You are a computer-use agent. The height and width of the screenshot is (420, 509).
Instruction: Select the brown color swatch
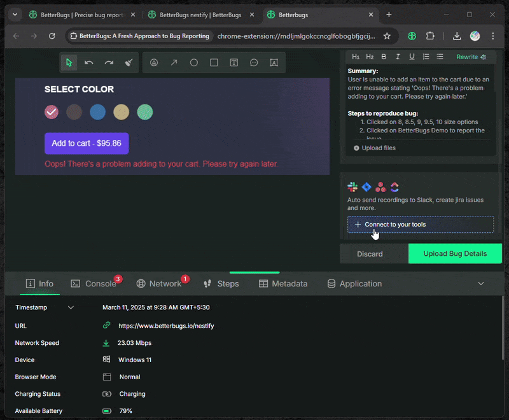(74, 112)
